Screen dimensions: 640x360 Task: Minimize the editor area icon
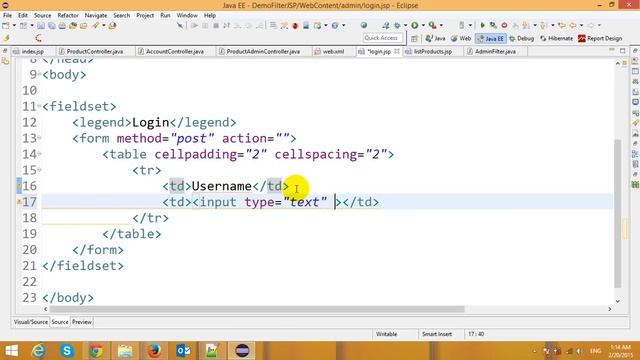pos(611,50)
